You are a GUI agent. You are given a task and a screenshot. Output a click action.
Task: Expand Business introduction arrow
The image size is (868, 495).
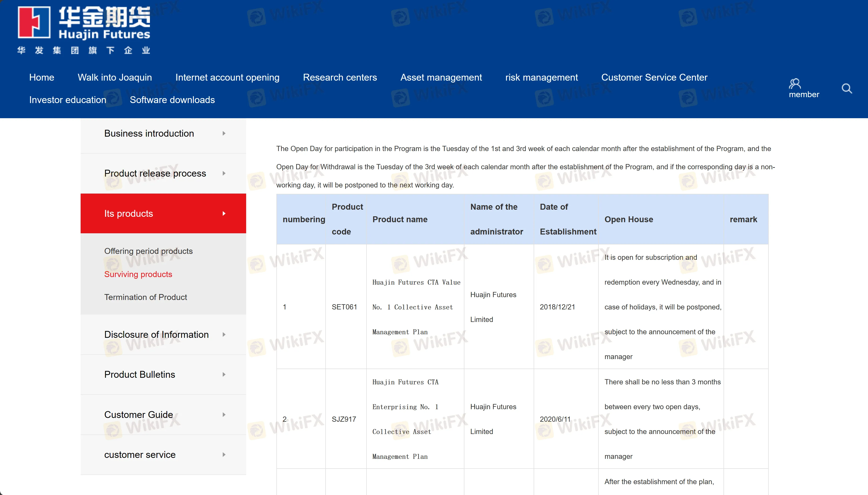[224, 134]
